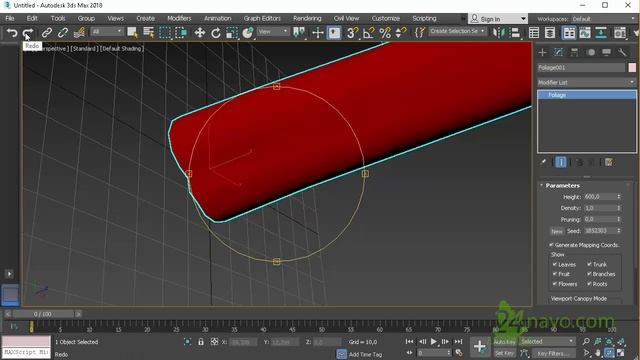Open Select by Name list icon
The width and height of the screenshot is (640, 360).
pyautogui.click(x=149, y=33)
